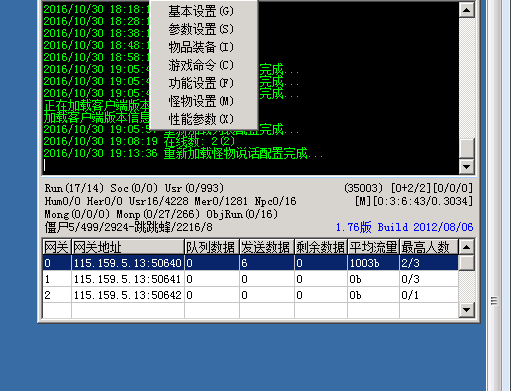This screenshot has height=391, width=511.
Task: Select gateway row 115.159.5.13:50640
Action: point(250,263)
